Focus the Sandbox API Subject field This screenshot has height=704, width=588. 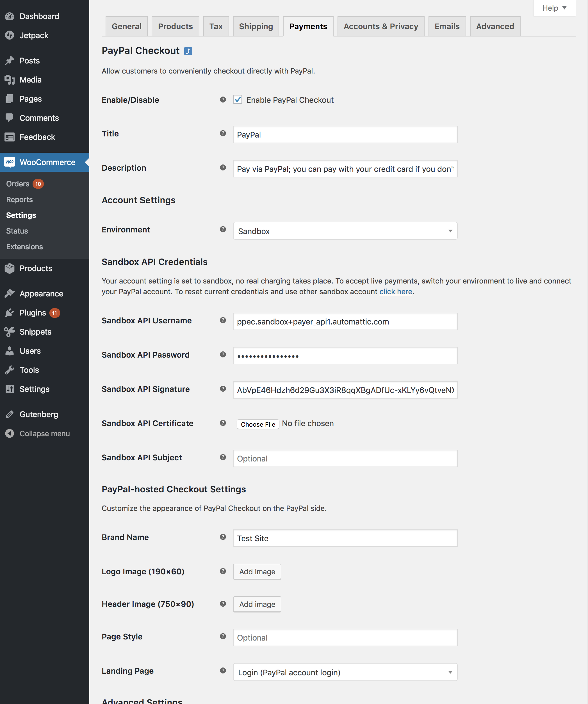[345, 458]
